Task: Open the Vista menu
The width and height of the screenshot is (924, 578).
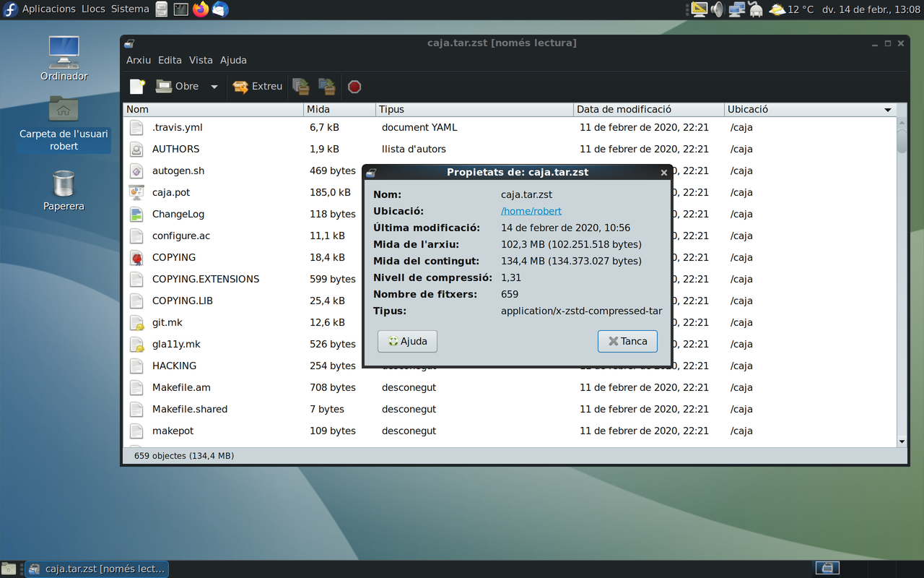Action: pos(201,60)
